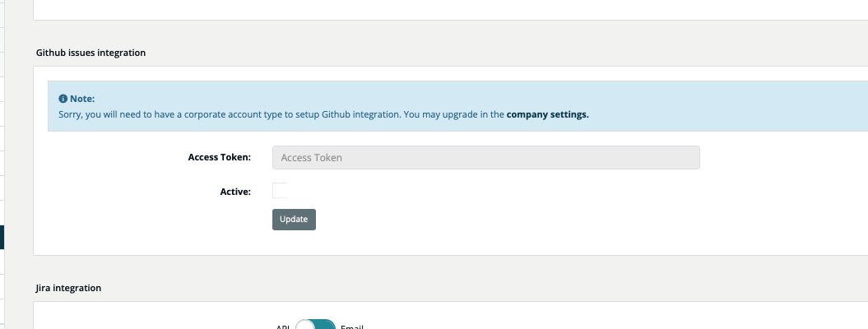Click the Github issues integration heading
Screen dimensions: 868x329
tap(91, 53)
